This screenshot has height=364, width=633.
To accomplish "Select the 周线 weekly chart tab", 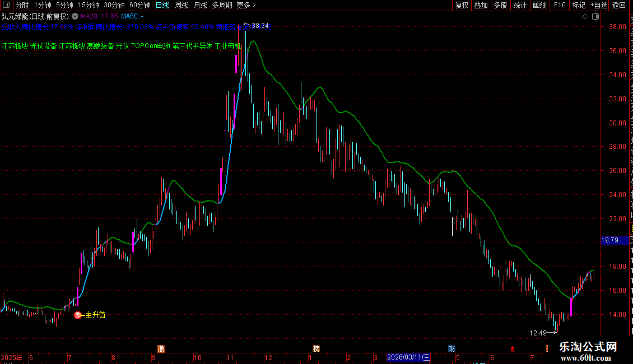I will tap(181, 5).
